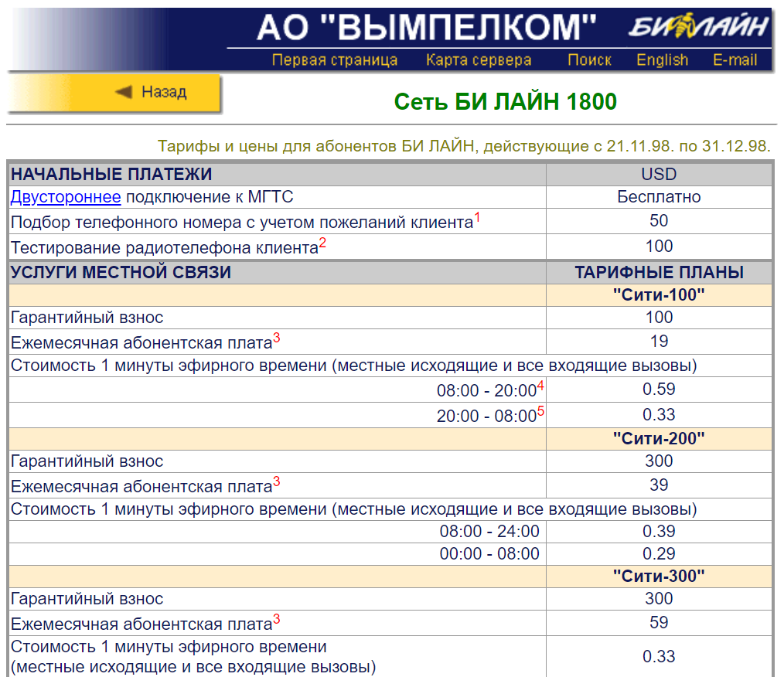Follow the Двустороннее hyperlink
784x677 pixels.
tap(66, 197)
